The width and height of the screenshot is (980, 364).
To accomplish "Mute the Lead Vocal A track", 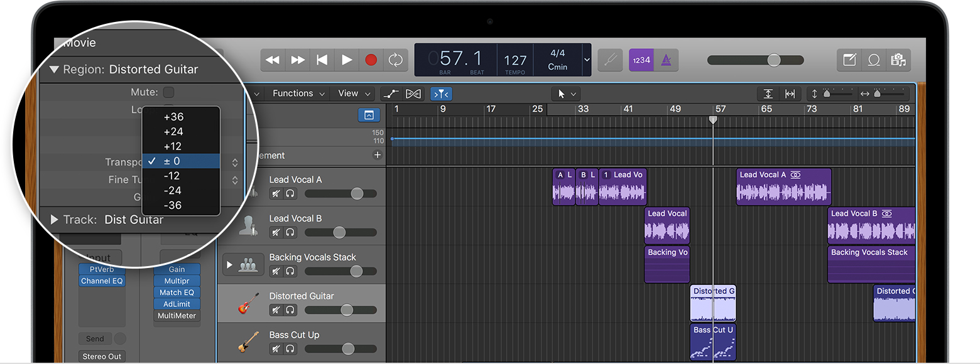I will (276, 194).
